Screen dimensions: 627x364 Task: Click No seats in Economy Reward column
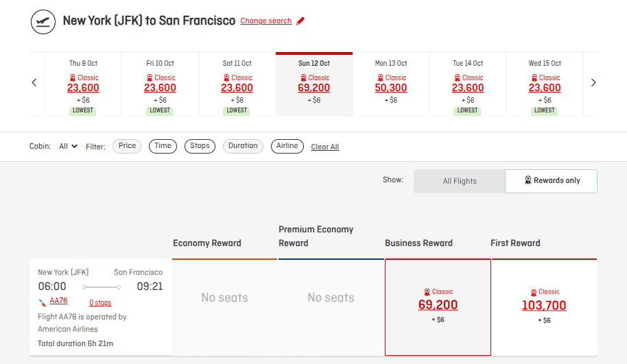pos(224,298)
